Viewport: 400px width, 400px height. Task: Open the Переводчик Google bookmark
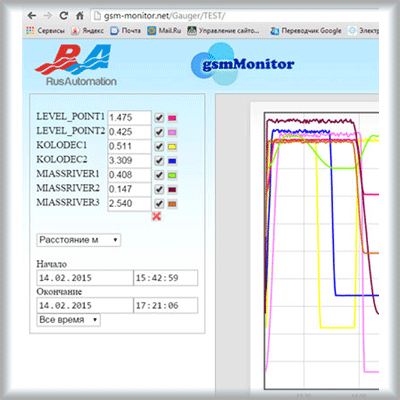click(306, 31)
